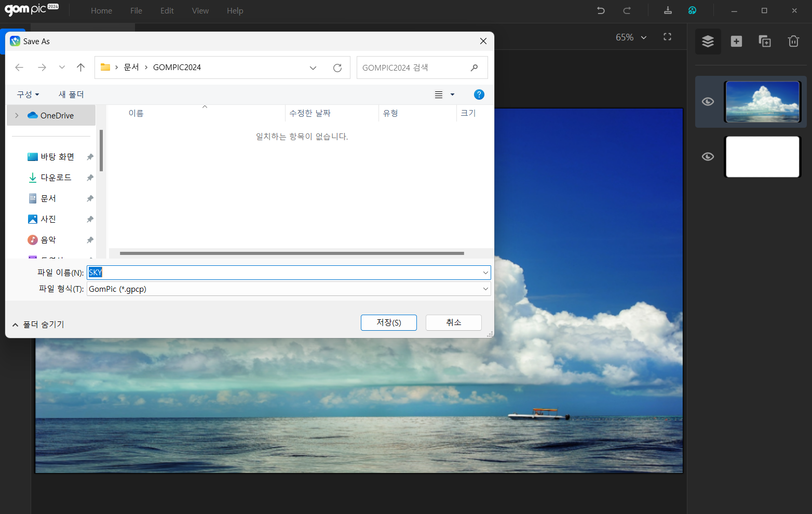Enter fullscreen view mode
This screenshot has width=812, height=514.
[x=667, y=37]
